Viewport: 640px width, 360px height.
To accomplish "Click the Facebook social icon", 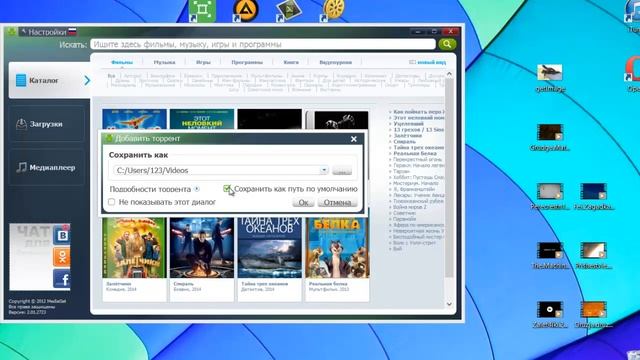I will coord(62,279).
